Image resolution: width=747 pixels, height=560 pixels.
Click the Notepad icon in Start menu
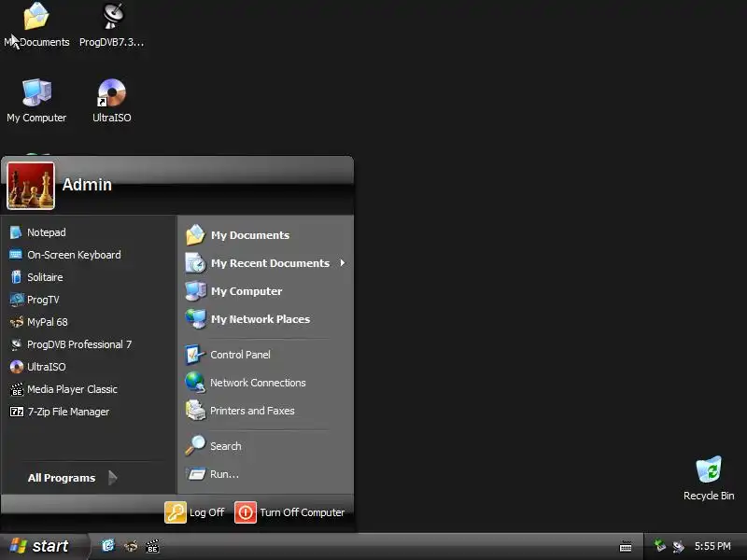(x=16, y=232)
